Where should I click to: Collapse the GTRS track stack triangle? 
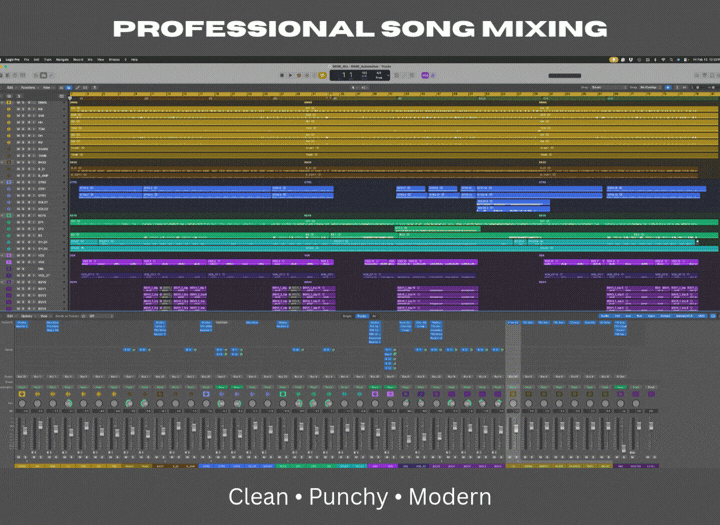pyautogui.click(x=3, y=182)
